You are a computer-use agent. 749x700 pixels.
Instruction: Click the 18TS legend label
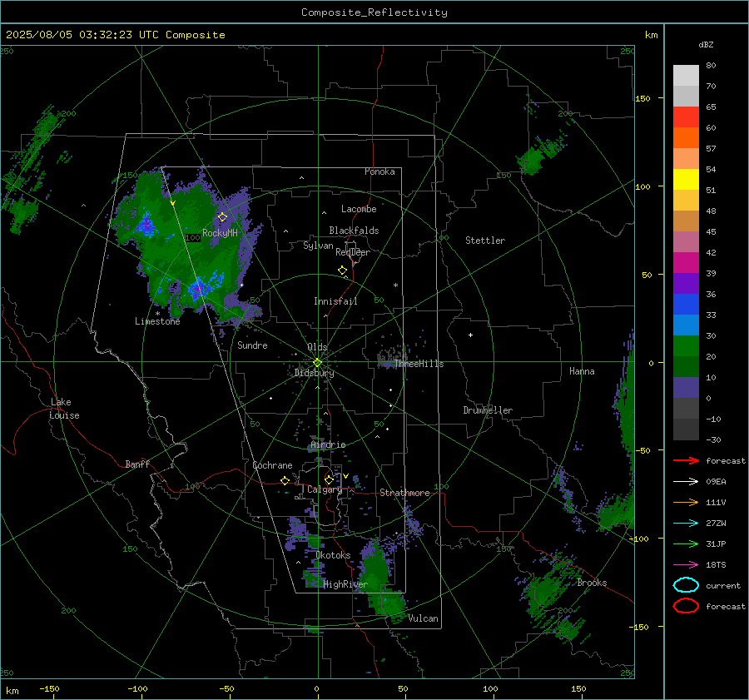[x=716, y=565]
